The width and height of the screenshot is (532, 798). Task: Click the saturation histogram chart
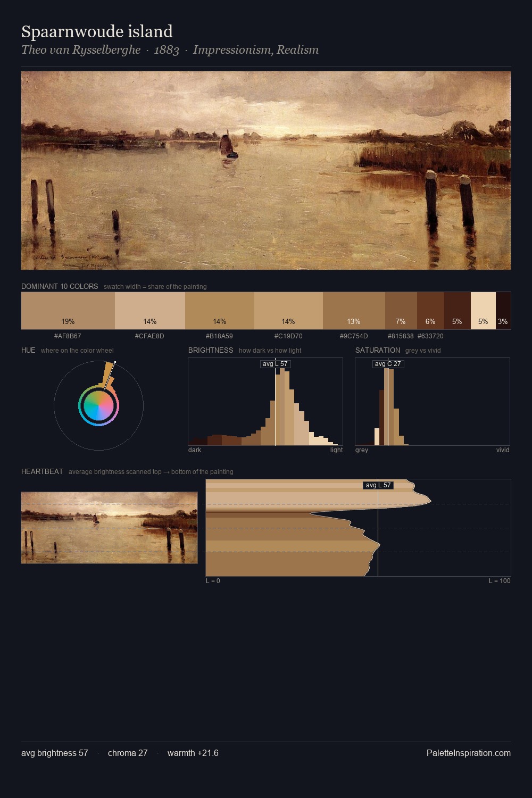click(x=433, y=402)
